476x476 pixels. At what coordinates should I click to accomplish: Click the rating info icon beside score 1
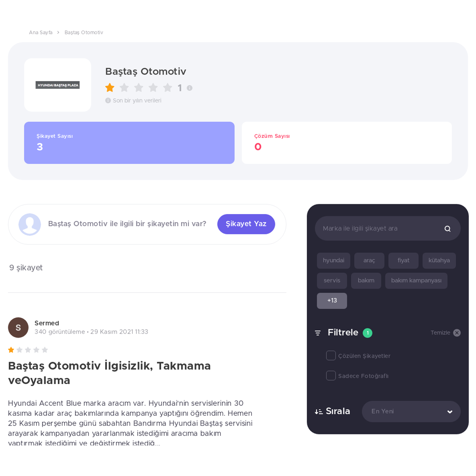coord(190,88)
